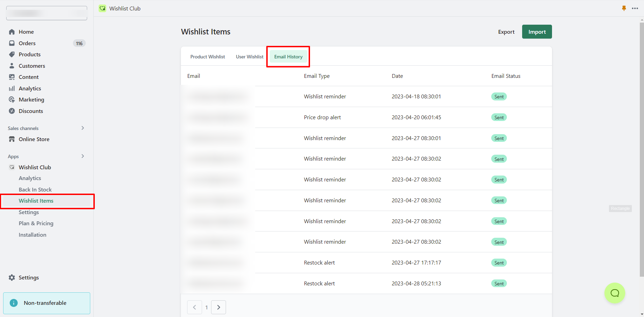Click the Export button
Image resolution: width=644 pixels, height=317 pixels.
click(x=506, y=32)
